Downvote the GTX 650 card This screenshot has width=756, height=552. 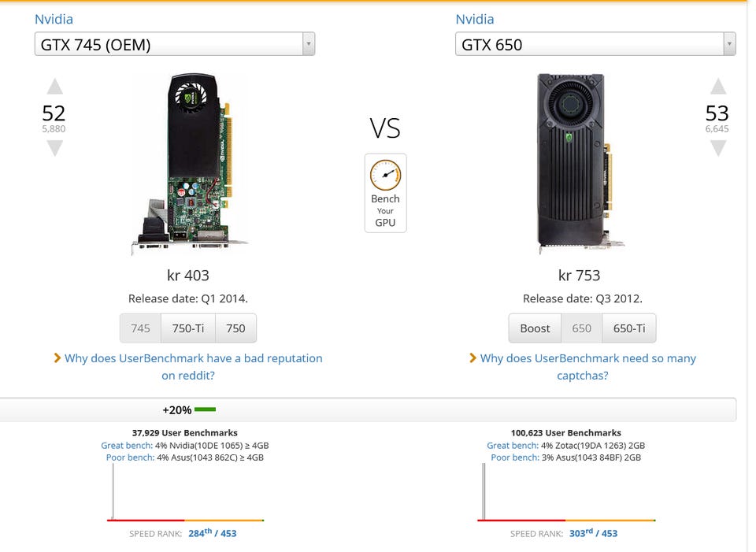[717, 147]
